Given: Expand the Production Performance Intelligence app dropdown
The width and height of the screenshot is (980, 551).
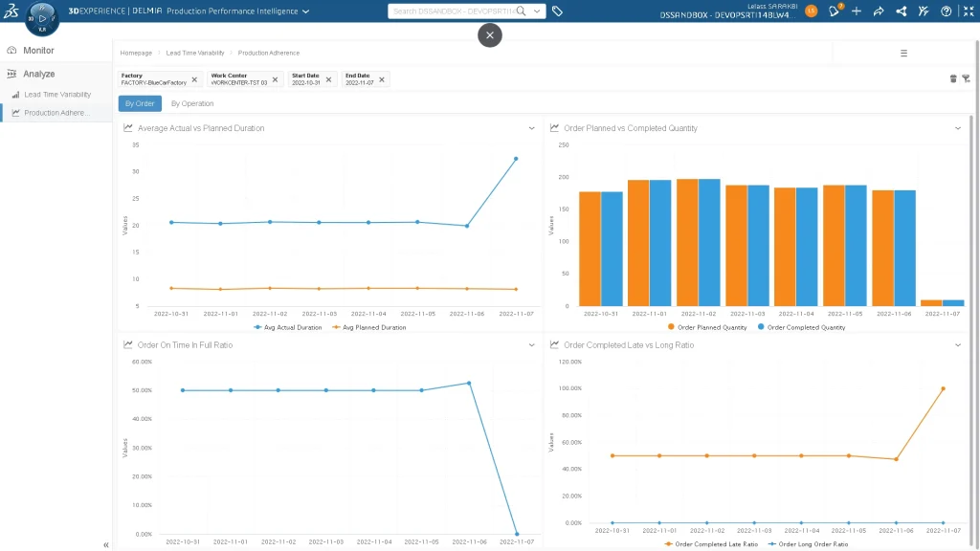Looking at the screenshot, I should (305, 11).
